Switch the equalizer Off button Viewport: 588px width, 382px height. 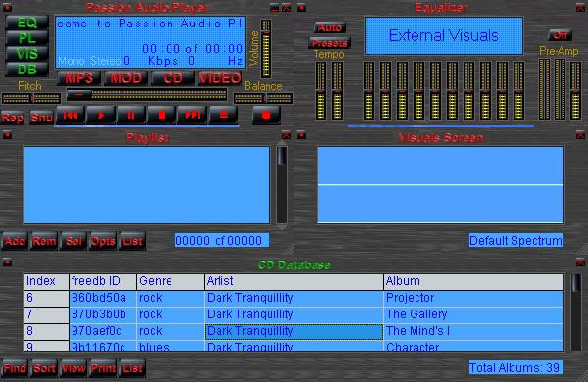click(560, 35)
